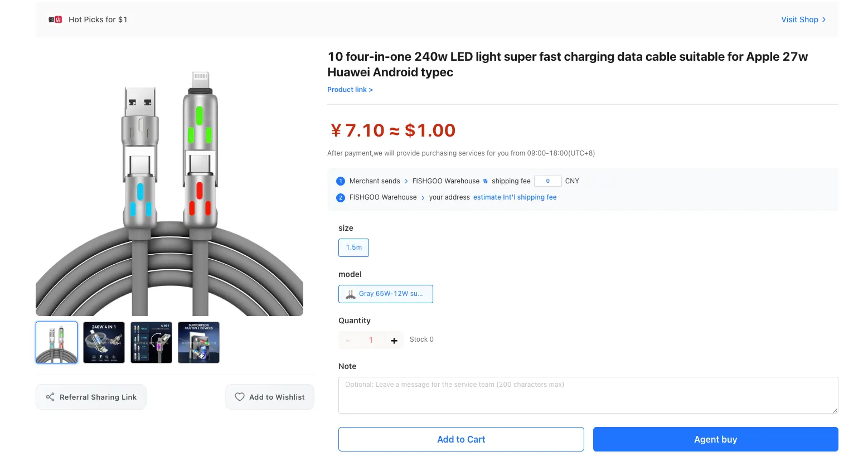Show the 240W 4 IN 1 thumbnail image

pos(104,342)
